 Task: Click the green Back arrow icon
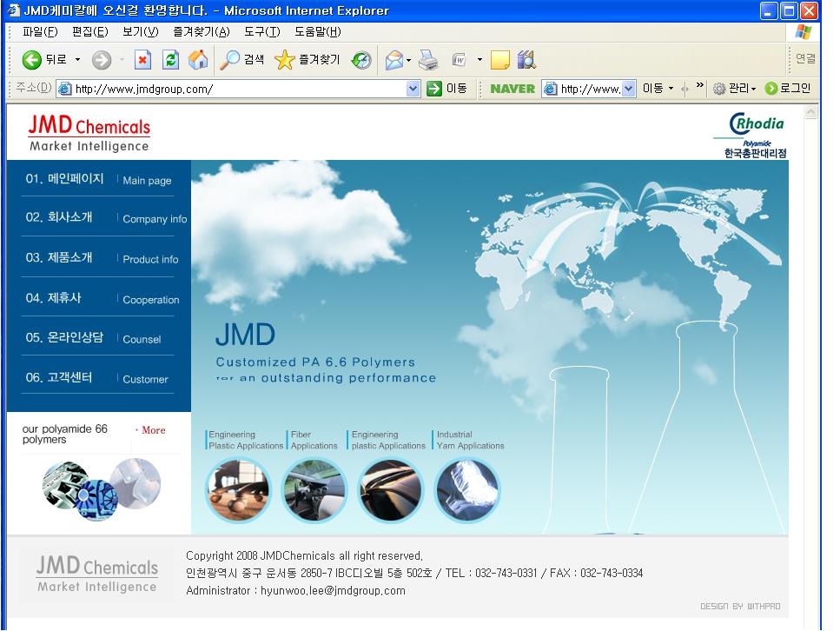[31, 59]
